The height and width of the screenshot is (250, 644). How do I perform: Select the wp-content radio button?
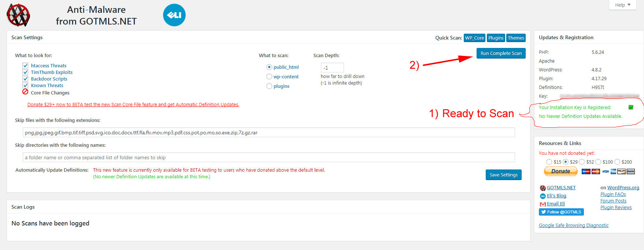coord(269,77)
